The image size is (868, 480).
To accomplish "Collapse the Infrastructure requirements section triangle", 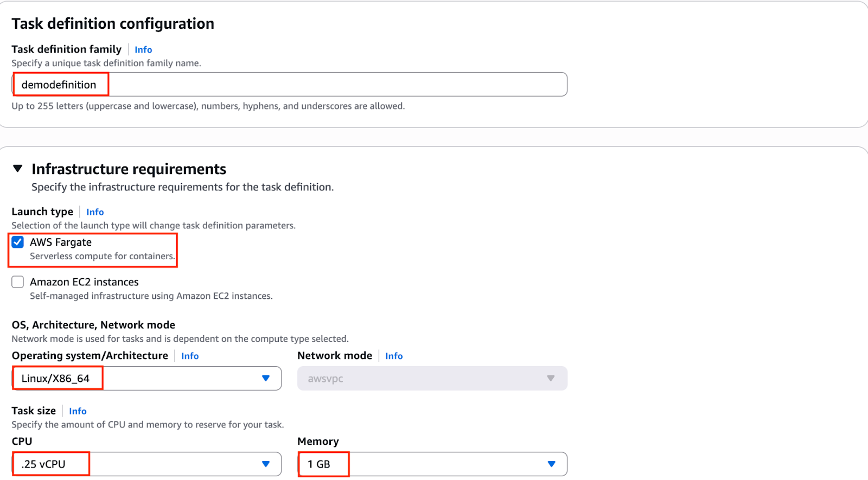I will pos(17,169).
